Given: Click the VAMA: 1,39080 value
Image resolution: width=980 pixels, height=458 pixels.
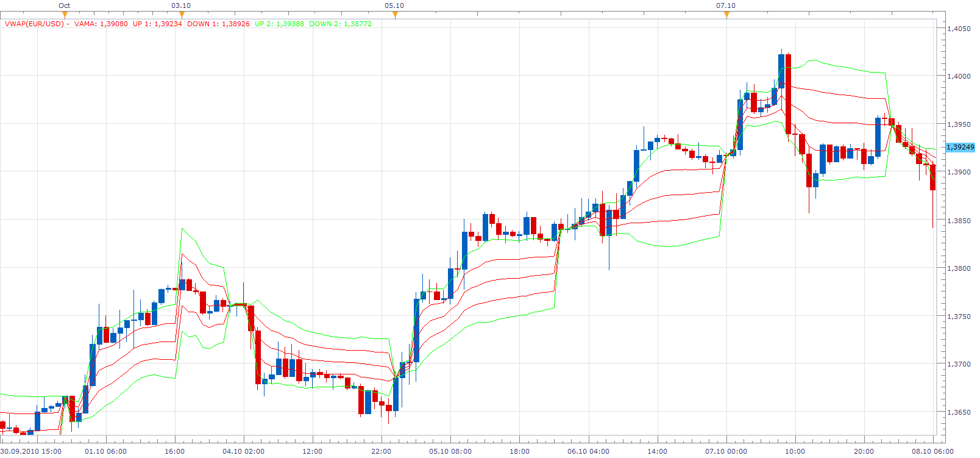Looking at the screenshot, I should point(101,24).
